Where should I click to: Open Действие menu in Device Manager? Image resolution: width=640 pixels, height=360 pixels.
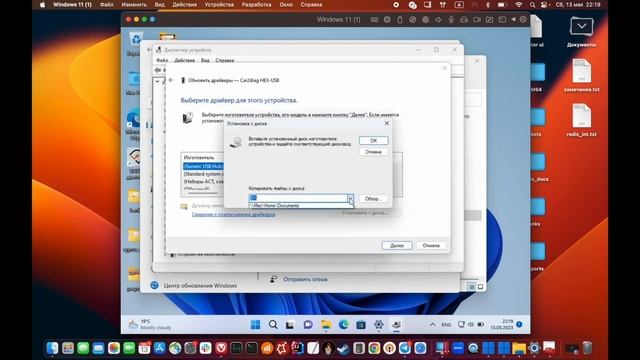pyautogui.click(x=184, y=60)
